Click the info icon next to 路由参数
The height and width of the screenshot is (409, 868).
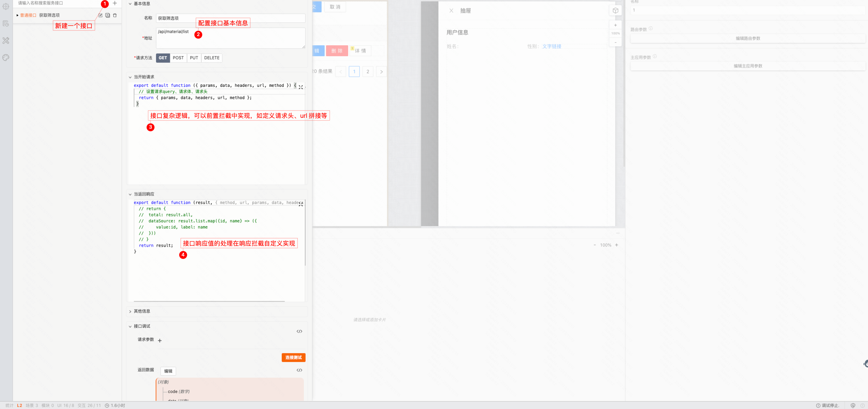(x=651, y=29)
